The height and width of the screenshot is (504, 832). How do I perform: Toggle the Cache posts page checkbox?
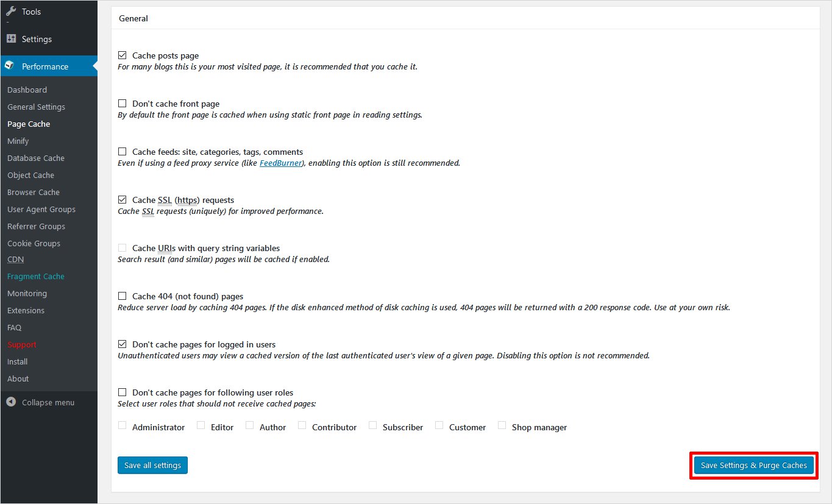(x=122, y=55)
